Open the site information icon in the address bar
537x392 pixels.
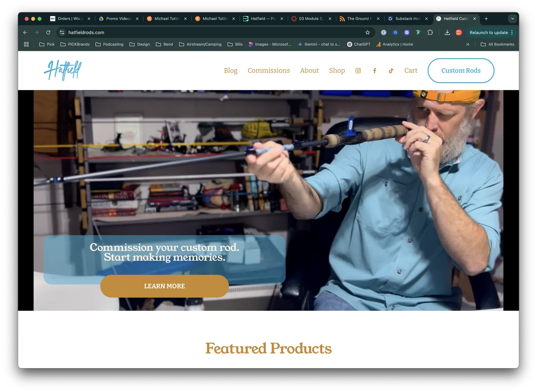tap(62, 33)
